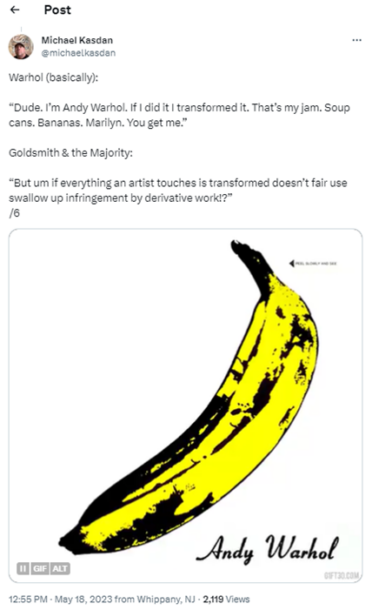372x610 pixels.
Task: Click the Post header title
Action: point(58,10)
